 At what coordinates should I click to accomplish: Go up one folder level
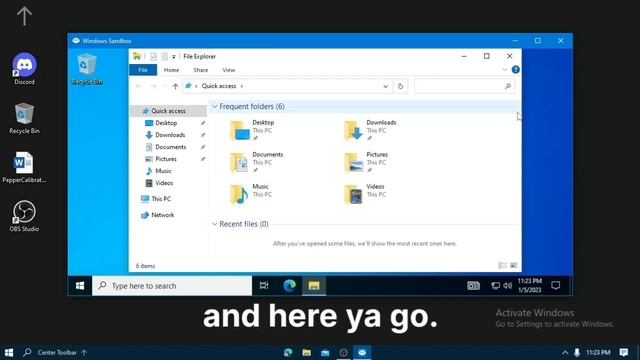pos(176,86)
